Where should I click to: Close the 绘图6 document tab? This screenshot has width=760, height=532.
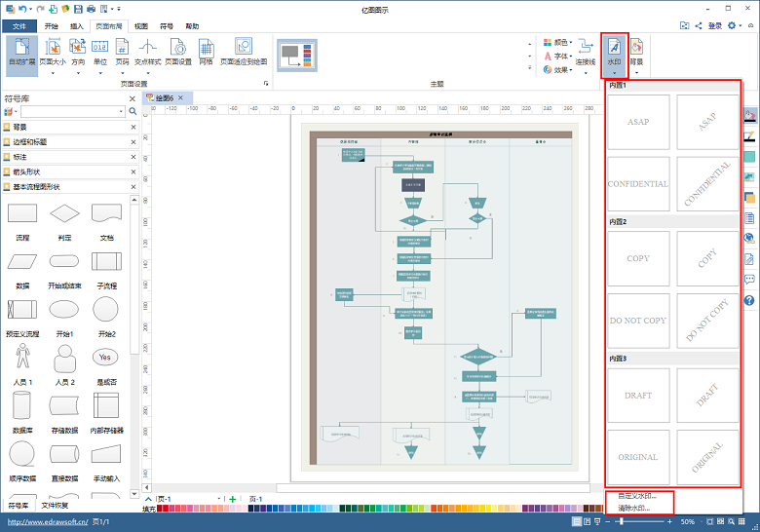[x=181, y=97]
